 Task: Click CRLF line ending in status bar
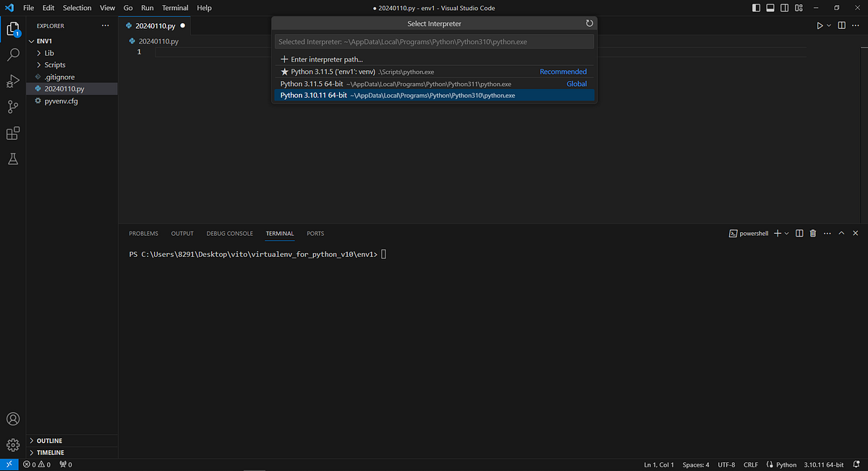pos(750,464)
